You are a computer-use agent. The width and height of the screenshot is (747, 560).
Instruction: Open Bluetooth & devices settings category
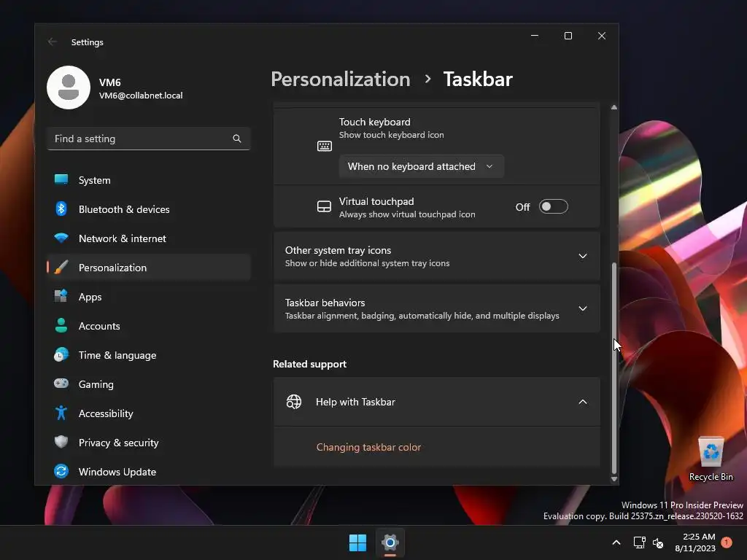149,209
